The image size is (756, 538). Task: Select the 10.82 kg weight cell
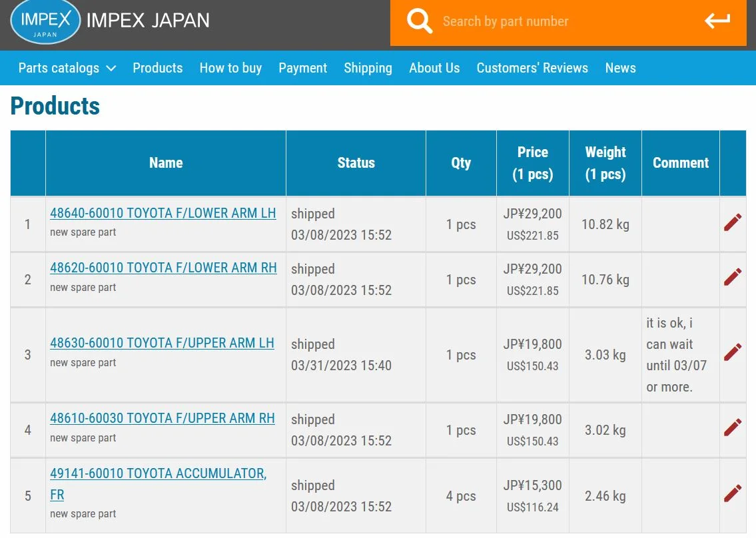[x=605, y=224]
